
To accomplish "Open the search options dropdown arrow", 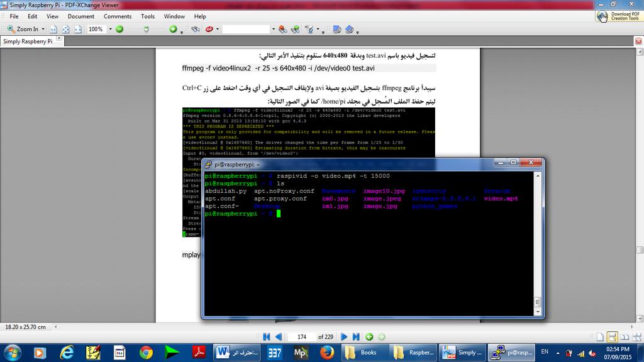I will [x=318, y=29].
